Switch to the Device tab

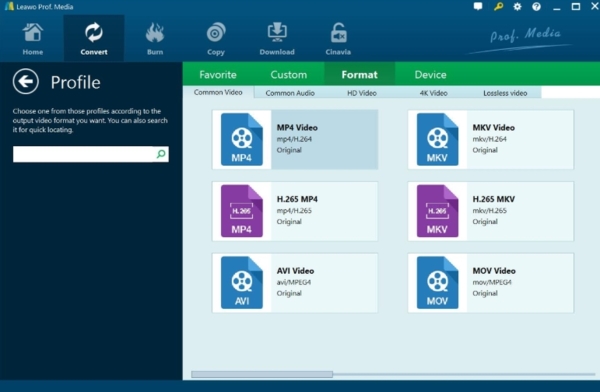point(430,74)
